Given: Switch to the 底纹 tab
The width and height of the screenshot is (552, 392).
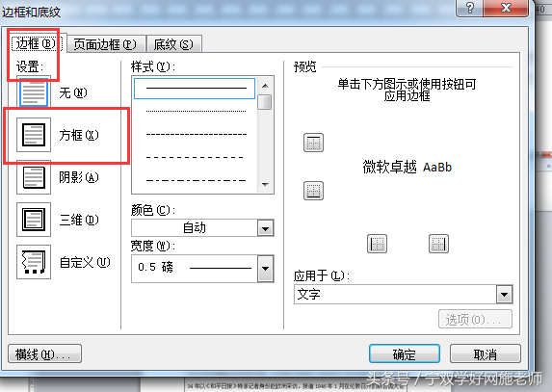Looking at the screenshot, I should pyautogui.click(x=173, y=44).
